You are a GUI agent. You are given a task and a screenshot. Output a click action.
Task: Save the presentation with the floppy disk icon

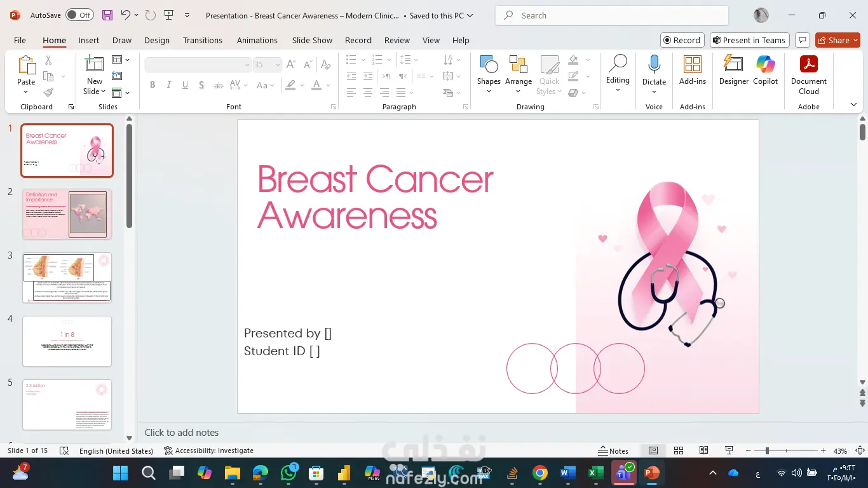coord(107,15)
